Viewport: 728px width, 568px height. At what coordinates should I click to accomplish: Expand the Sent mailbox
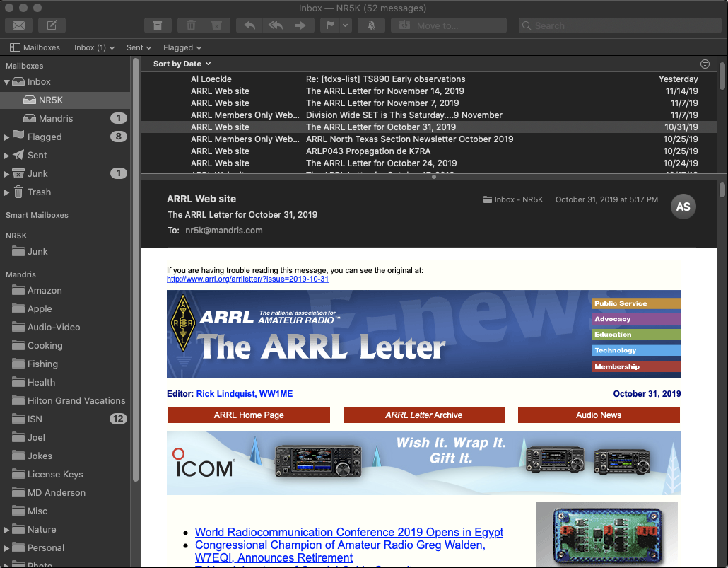(6, 156)
